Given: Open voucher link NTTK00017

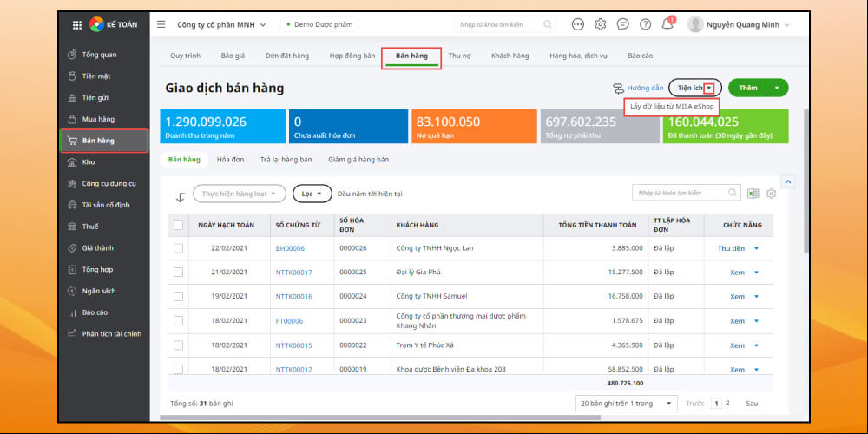Looking at the screenshot, I should [x=293, y=273].
